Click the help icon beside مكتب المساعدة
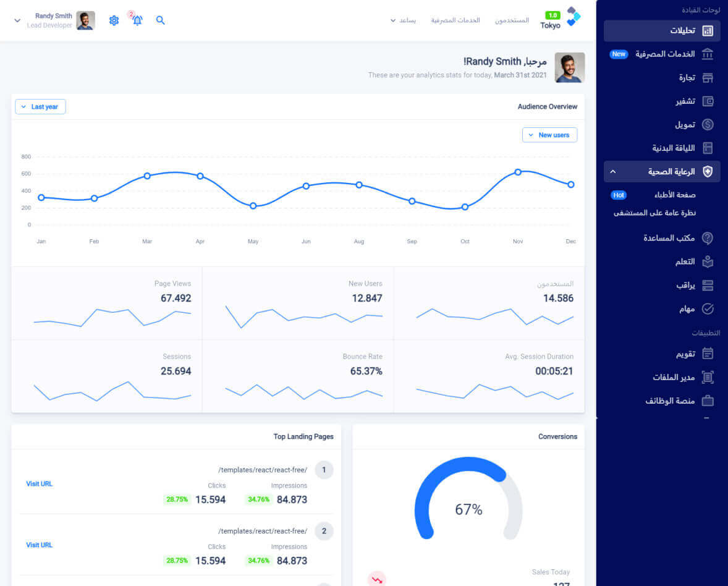The width and height of the screenshot is (728, 586). click(x=708, y=238)
